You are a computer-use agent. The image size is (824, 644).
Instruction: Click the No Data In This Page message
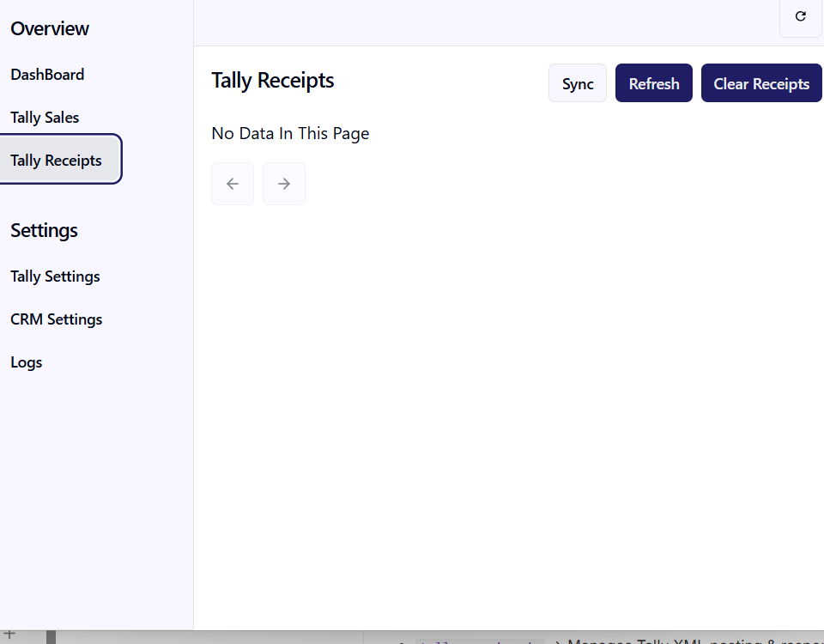pos(290,133)
